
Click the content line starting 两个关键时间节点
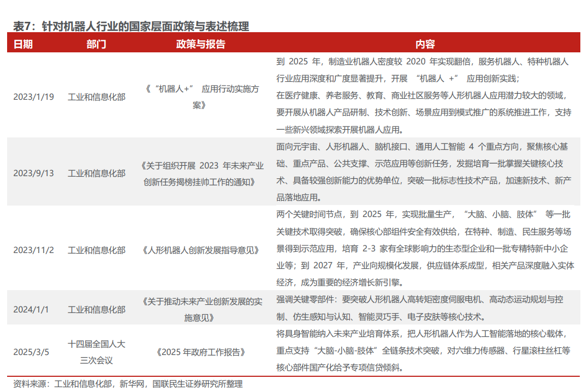423,214
